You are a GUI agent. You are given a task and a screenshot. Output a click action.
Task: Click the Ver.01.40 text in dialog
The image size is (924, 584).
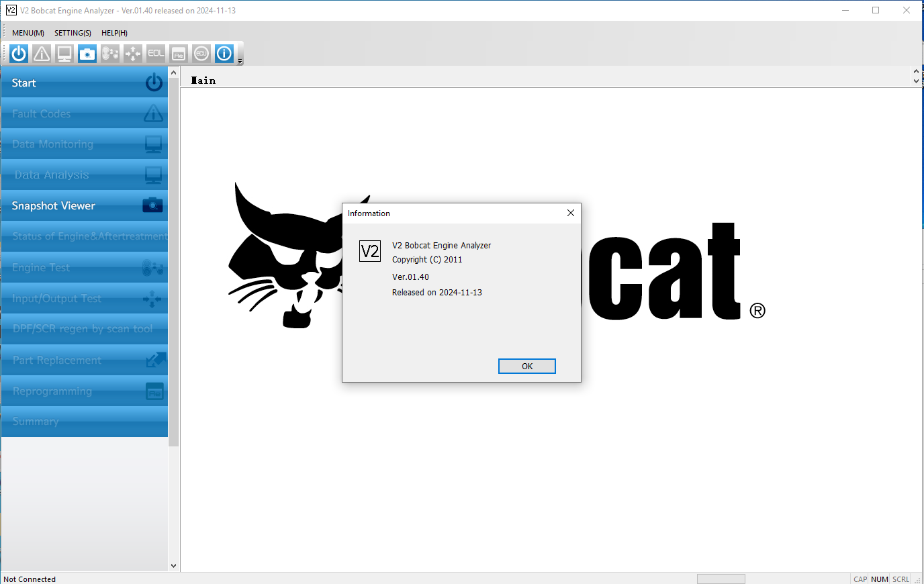[410, 277]
